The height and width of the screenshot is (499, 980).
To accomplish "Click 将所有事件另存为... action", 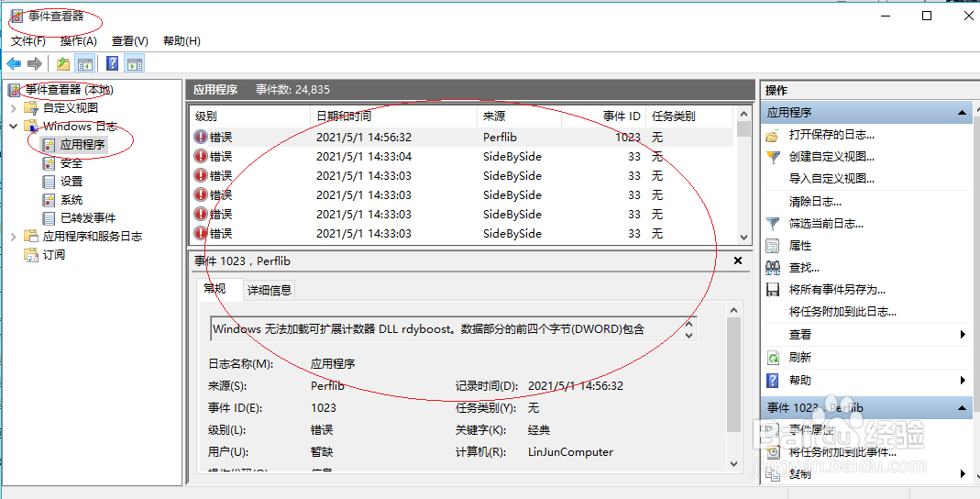I will coord(837,290).
